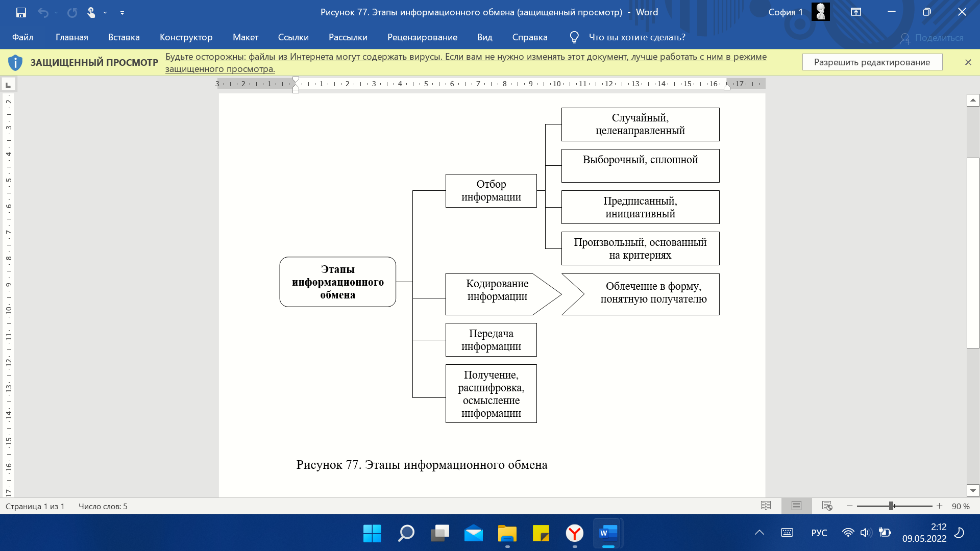This screenshot has width=980, height=551.
Task: Click the Word icon on taskbar
Action: click(608, 533)
